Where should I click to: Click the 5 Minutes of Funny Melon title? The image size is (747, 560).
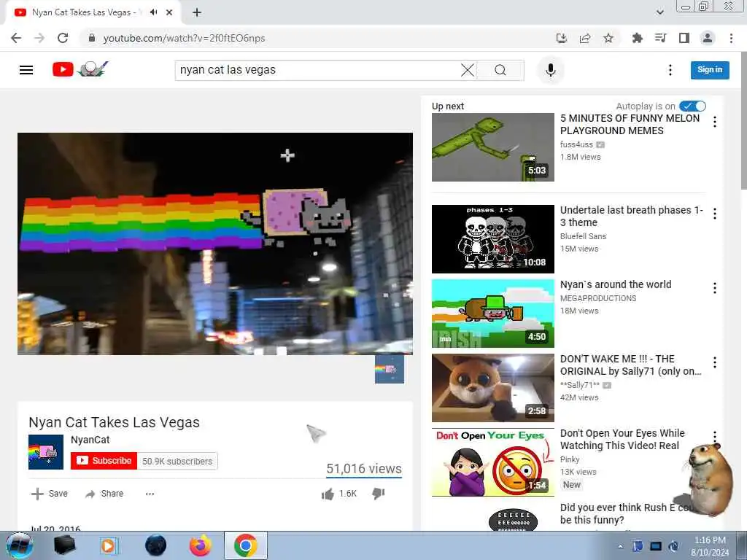point(630,124)
